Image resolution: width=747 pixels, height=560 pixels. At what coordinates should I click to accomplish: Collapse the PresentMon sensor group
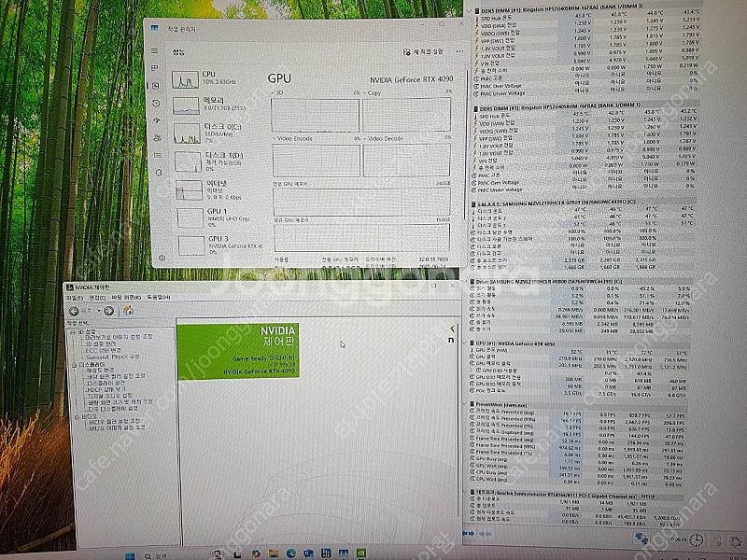(465, 404)
